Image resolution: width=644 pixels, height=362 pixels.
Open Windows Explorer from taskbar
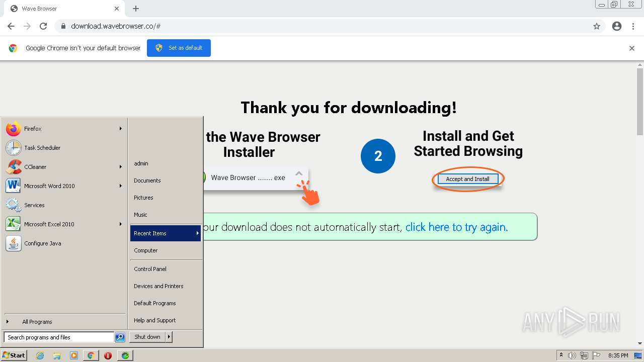click(57, 355)
